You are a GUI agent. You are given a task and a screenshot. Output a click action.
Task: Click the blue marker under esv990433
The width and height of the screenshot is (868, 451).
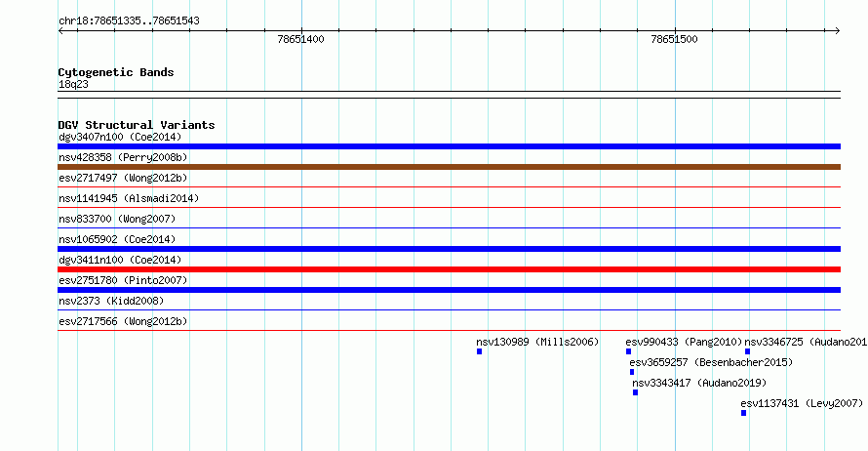[x=628, y=351]
